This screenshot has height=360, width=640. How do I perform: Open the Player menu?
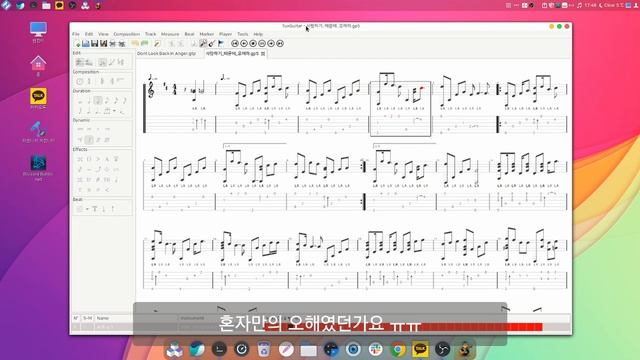pyautogui.click(x=225, y=34)
